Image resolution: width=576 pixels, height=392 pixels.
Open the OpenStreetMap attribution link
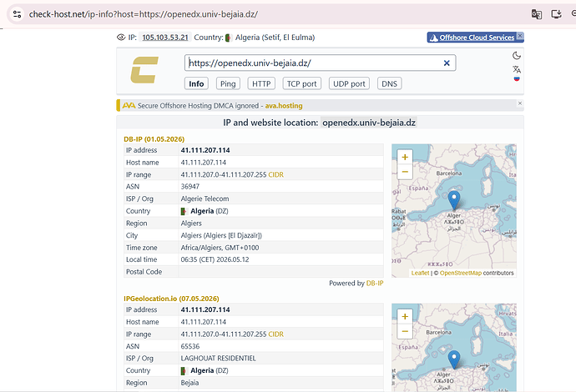(x=460, y=273)
